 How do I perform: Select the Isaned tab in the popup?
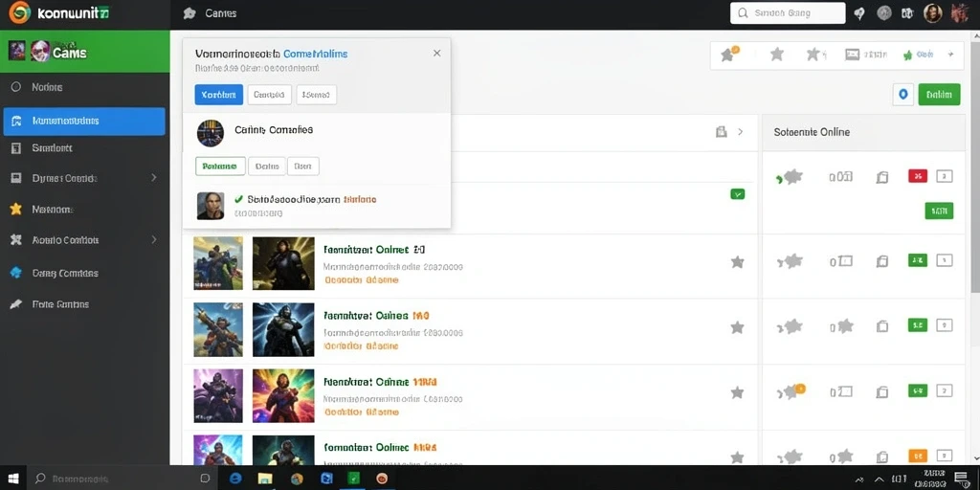click(316, 95)
